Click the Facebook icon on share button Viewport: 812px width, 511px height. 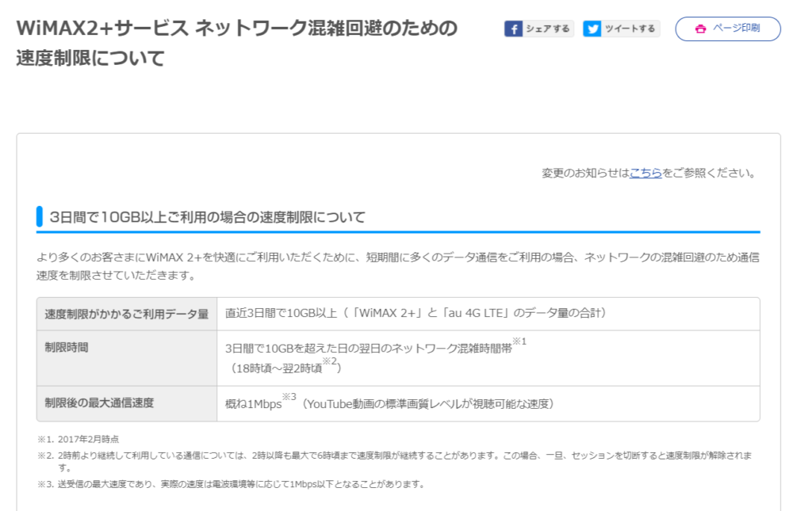pyautogui.click(x=513, y=29)
